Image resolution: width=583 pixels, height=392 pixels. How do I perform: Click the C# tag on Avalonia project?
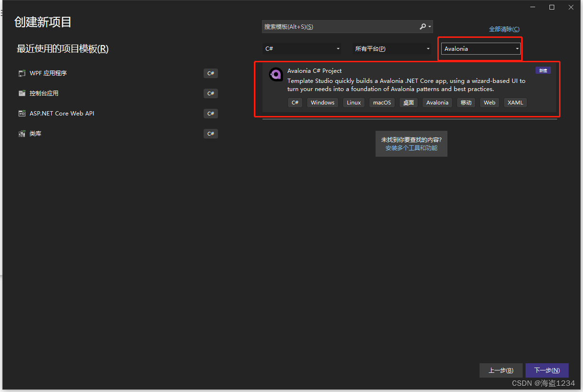pyautogui.click(x=295, y=103)
